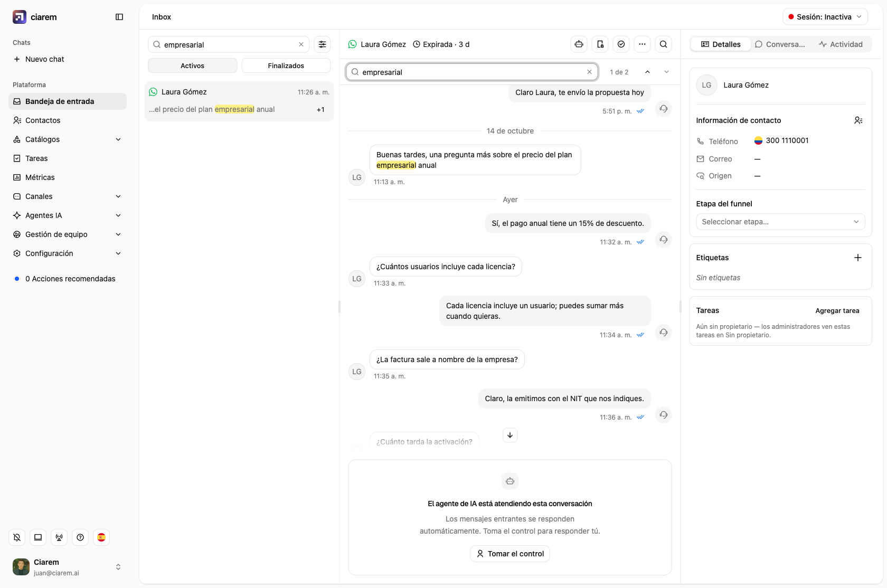Click 0 Acciones recomendadas

[x=68, y=279]
